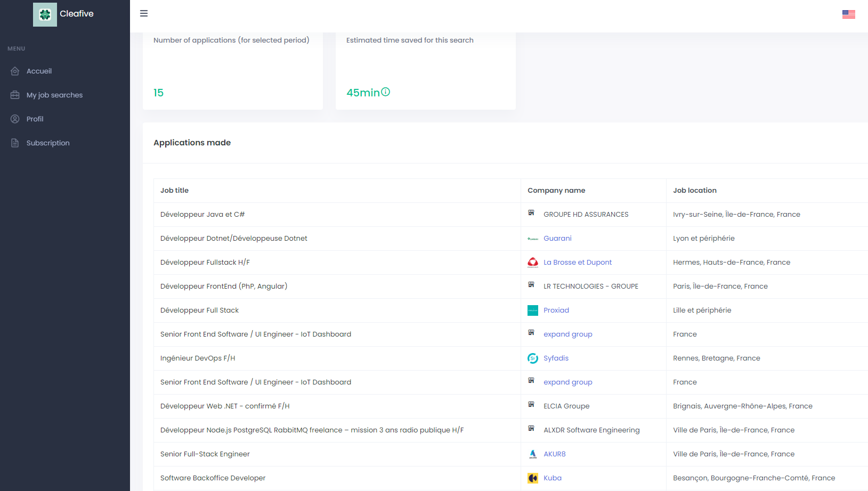Open the Subscription menu item
This screenshot has width=868, height=491.
[48, 143]
